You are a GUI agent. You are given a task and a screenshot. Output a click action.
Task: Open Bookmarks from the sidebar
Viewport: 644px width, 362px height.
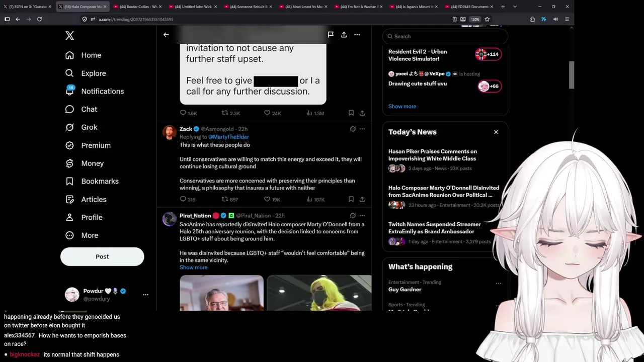(93, 182)
